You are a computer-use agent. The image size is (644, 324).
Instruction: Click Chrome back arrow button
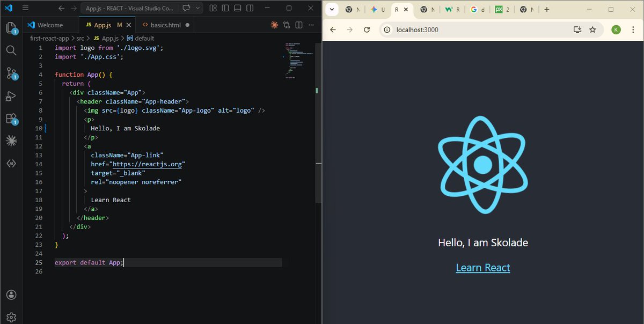click(x=333, y=30)
